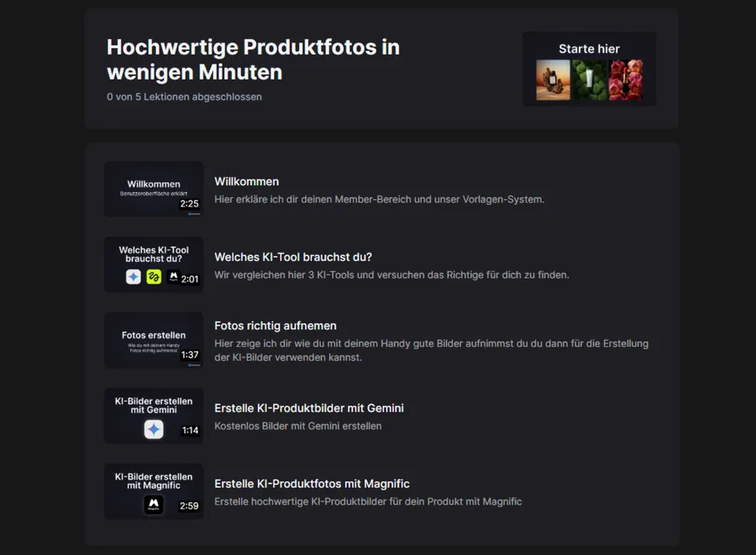Open the 'KI-Bilder erstellen mit Magnific' thumbnail

click(154, 491)
